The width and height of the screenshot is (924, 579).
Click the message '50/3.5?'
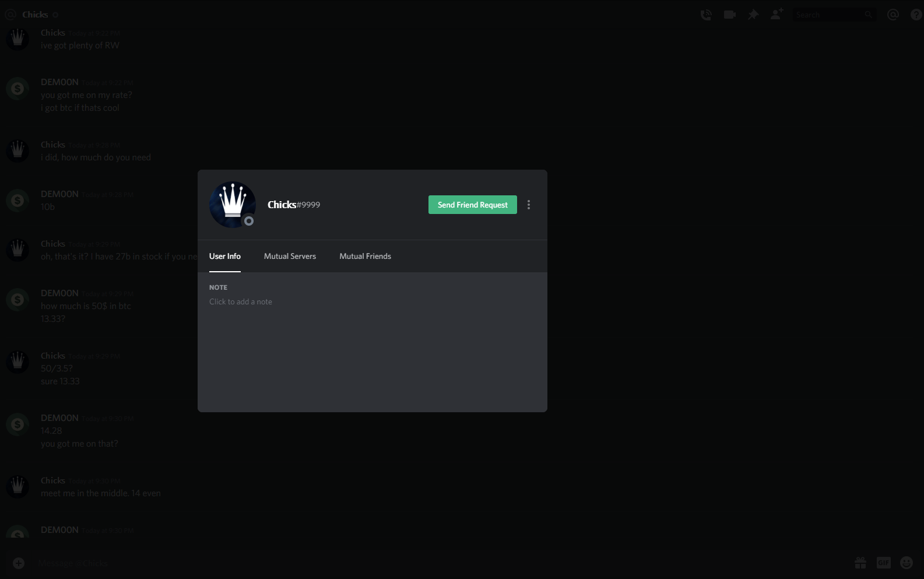(57, 369)
